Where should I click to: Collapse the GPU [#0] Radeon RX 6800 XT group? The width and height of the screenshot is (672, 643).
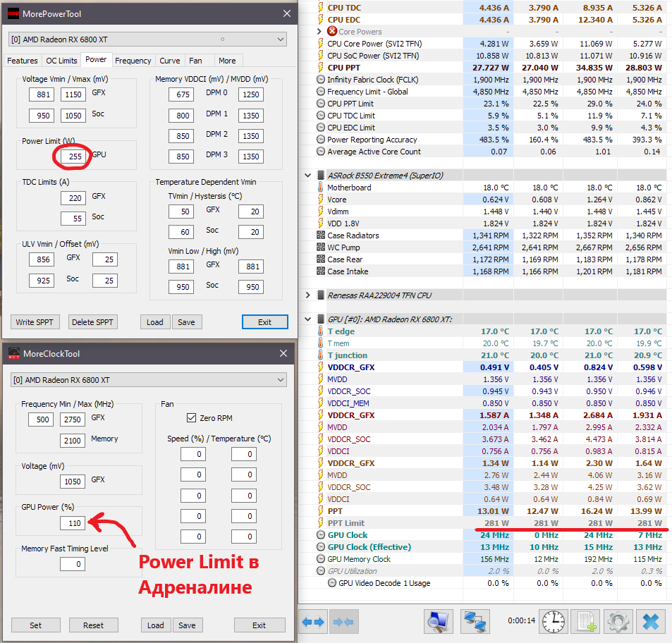click(x=307, y=319)
